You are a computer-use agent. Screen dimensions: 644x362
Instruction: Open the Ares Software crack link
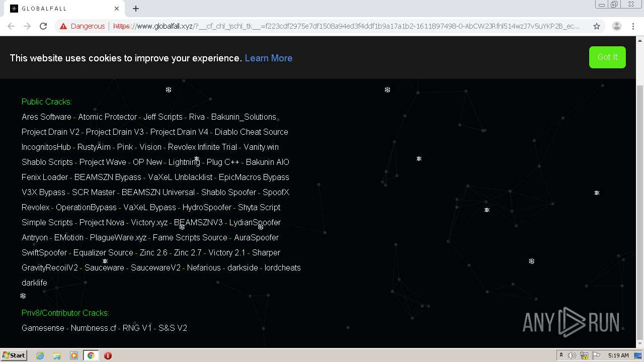click(46, 117)
